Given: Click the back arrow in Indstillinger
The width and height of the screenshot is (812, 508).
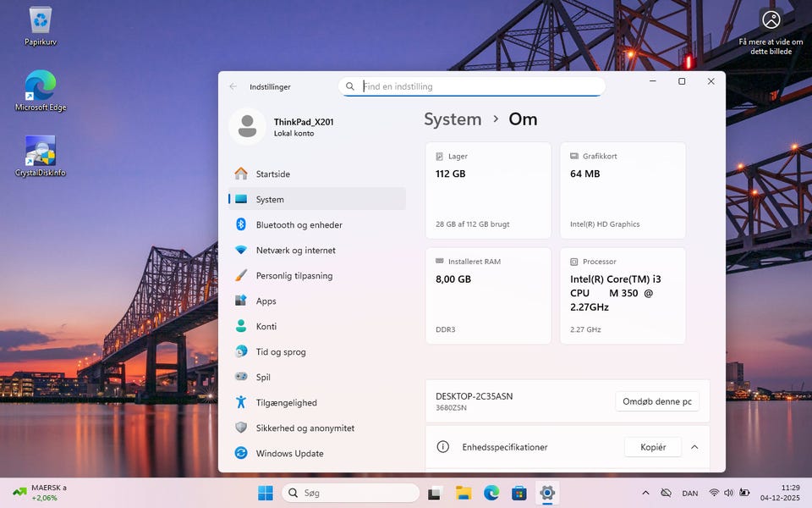Looking at the screenshot, I should coord(233,86).
